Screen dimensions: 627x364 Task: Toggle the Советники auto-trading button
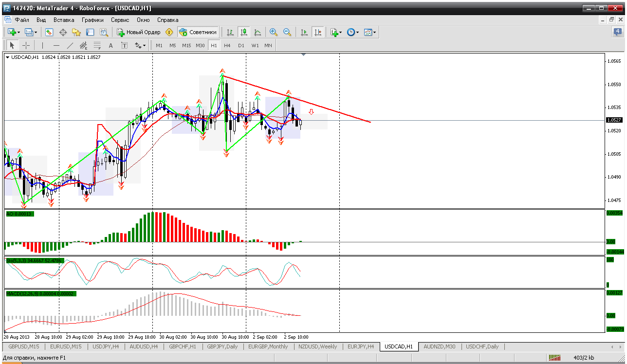pos(198,32)
